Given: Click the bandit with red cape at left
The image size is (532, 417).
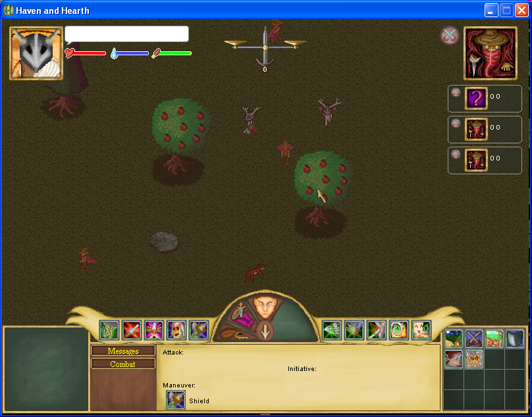Looking at the screenshot, I should point(87,260).
